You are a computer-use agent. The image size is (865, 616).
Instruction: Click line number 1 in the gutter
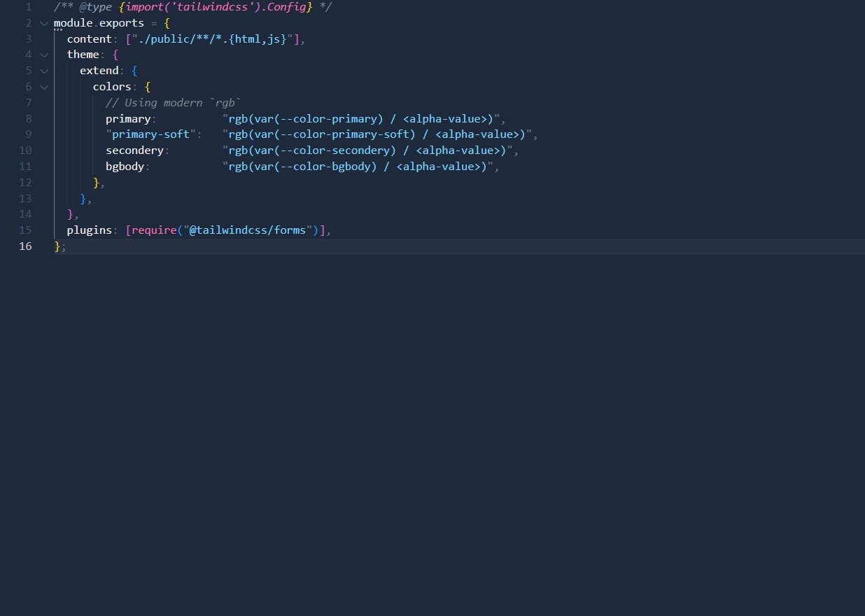(x=27, y=7)
